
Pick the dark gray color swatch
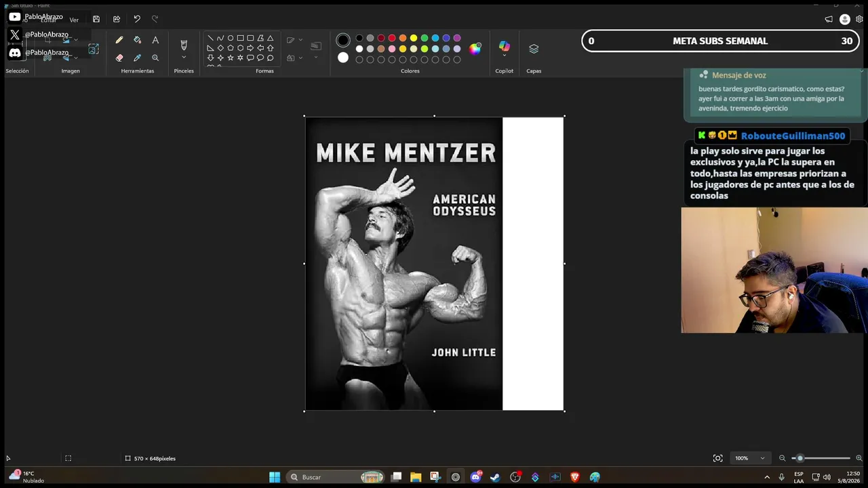point(370,38)
